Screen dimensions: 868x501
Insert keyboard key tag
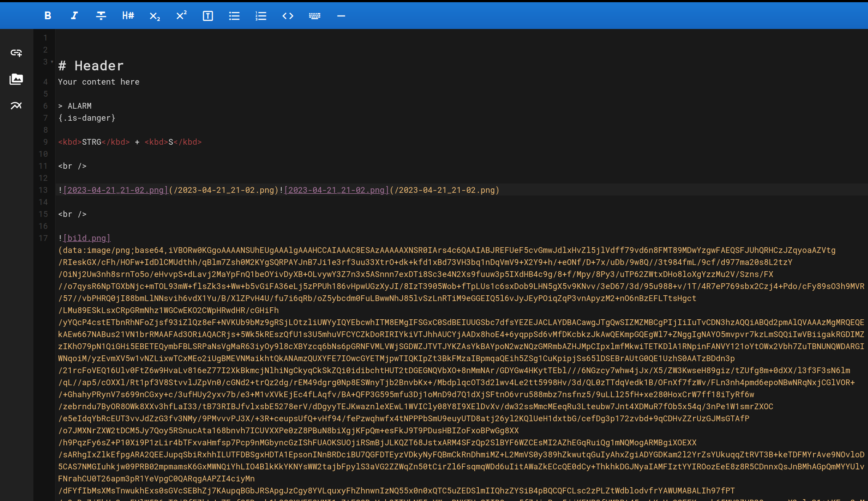pyautogui.click(x=315, y=16)
